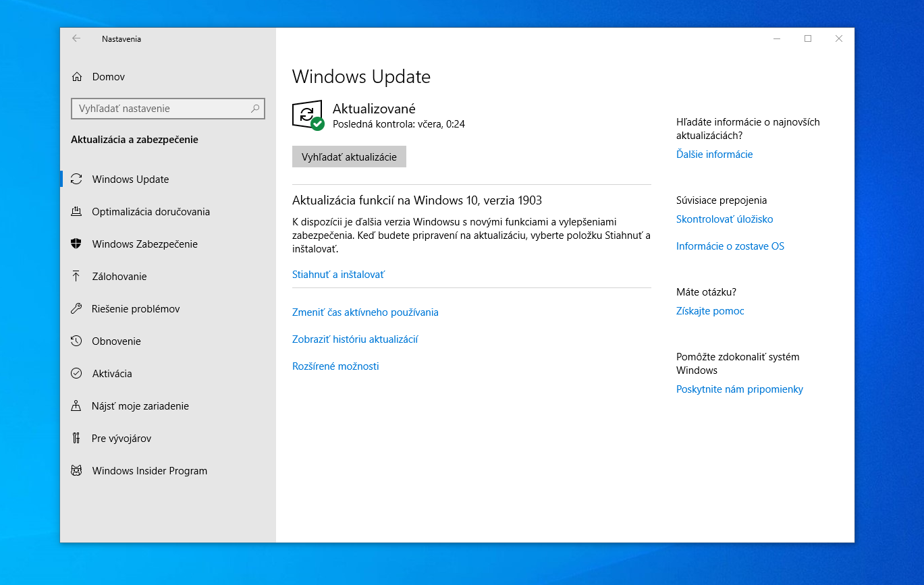
Task: Minimize the Nastavenia window
Action: click(x=777, y=38)
